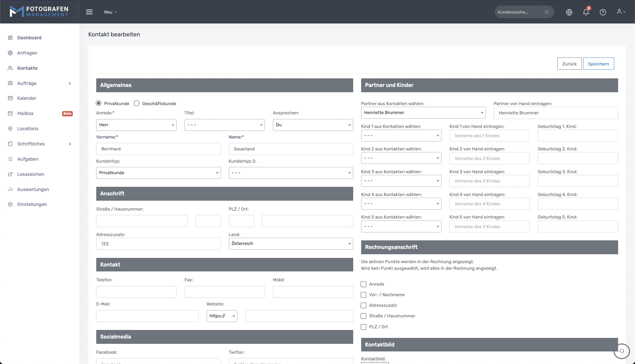This screenshot has height=364, width=635.
Task: Click the Speichern button
Action: pyautogui.click(x=598, y=64)
